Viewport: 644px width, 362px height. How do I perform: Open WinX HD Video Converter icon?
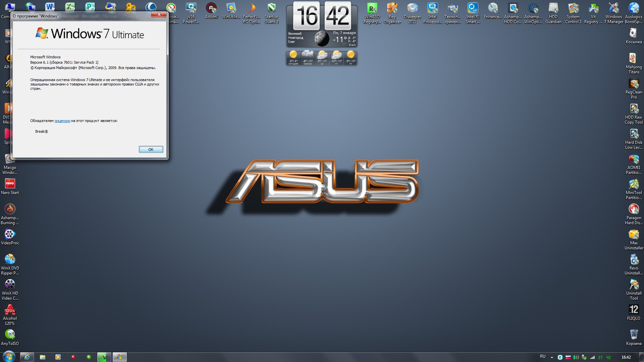(x=10, y=290)
